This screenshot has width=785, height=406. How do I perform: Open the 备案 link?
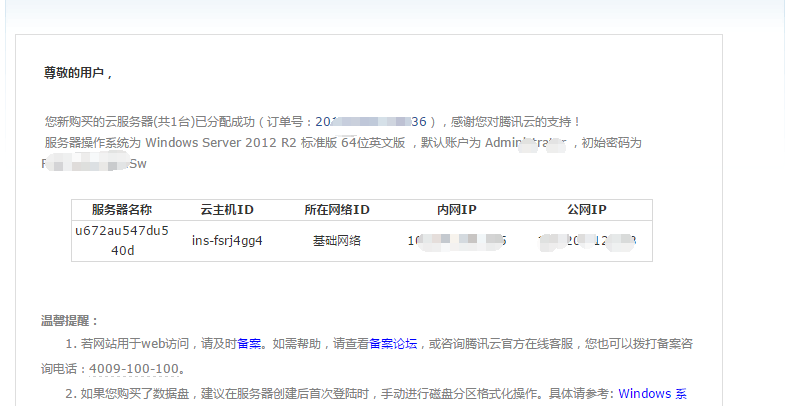(x=249, y=344)
